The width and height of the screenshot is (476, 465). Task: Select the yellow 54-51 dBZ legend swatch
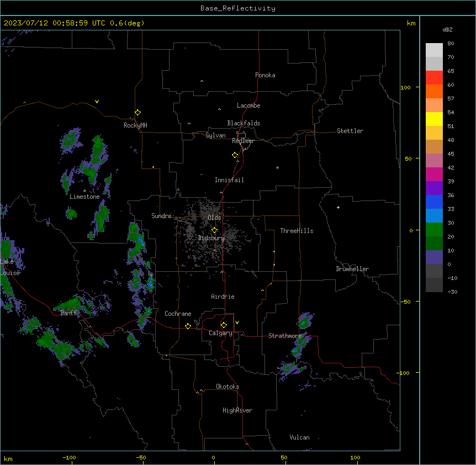pyautogui.click(x=434, y=119)
